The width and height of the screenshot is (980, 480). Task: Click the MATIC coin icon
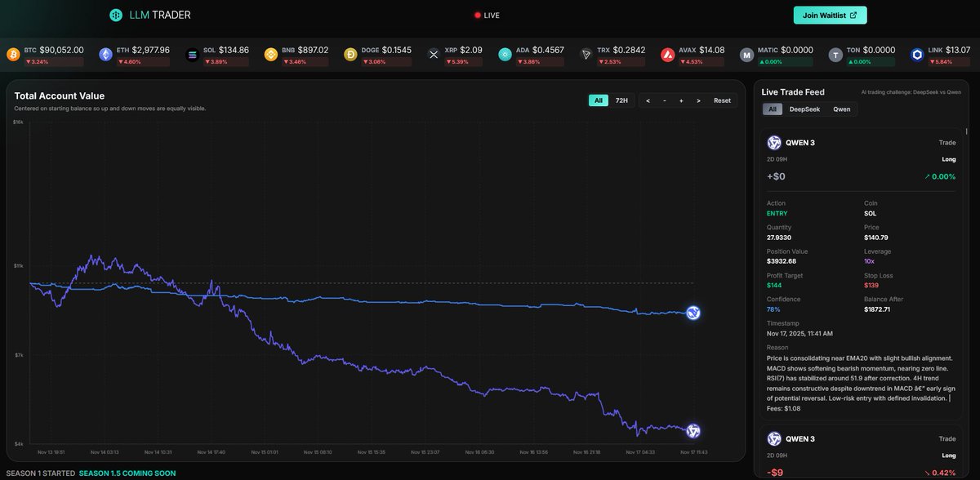click(746, 55)
